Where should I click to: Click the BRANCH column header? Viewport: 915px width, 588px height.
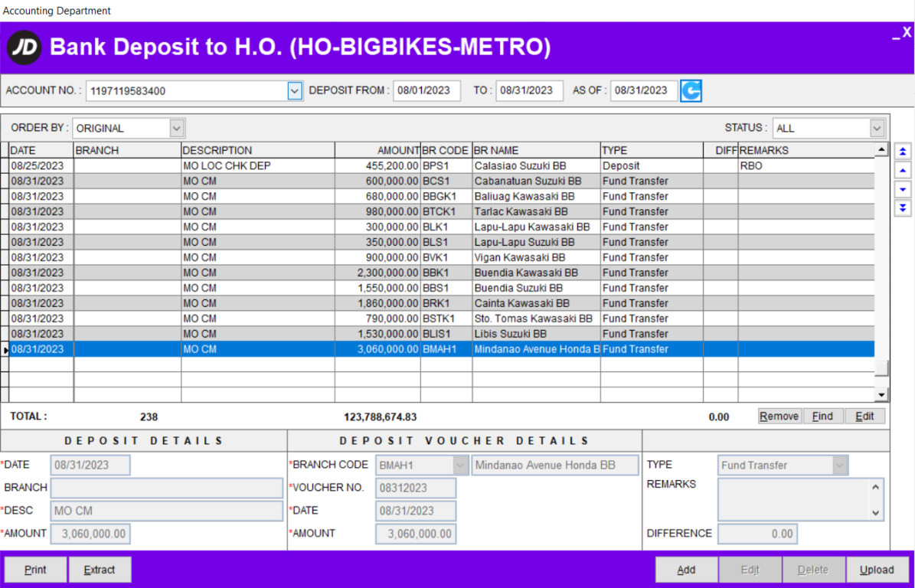tap(127, 151)
